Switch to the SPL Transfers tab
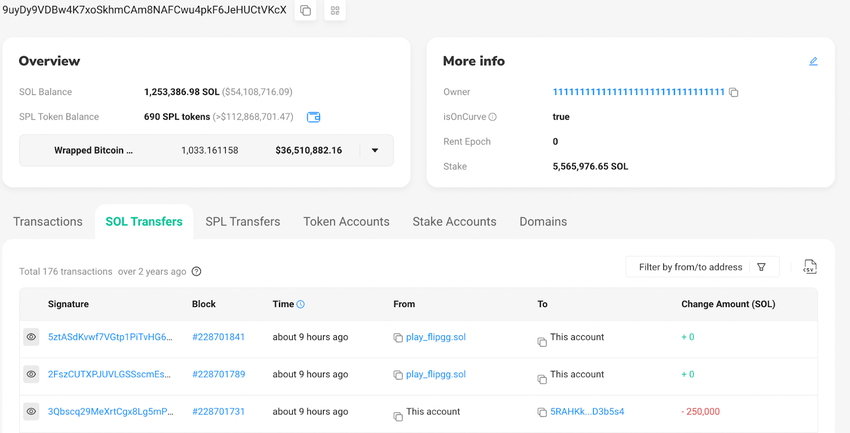The height and width of the screenshot is (433, 850). (x=242, y=221)
